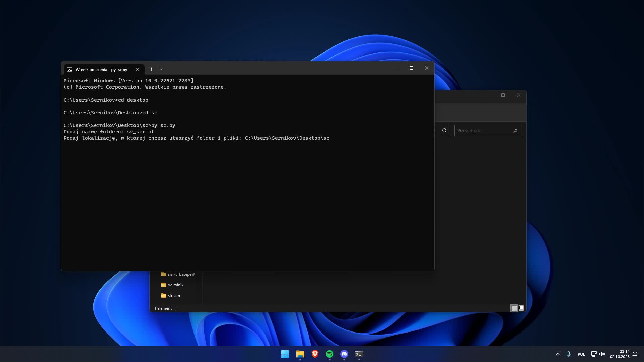The image size is (644, 362).
Task: Switch Explorer to large icons view
Action: 521,308
